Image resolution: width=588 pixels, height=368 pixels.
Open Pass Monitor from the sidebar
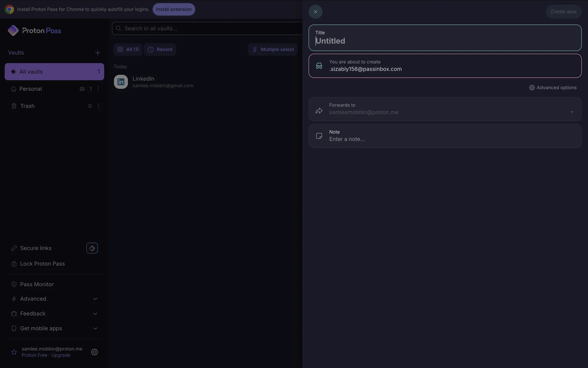[x=37, y=284]
